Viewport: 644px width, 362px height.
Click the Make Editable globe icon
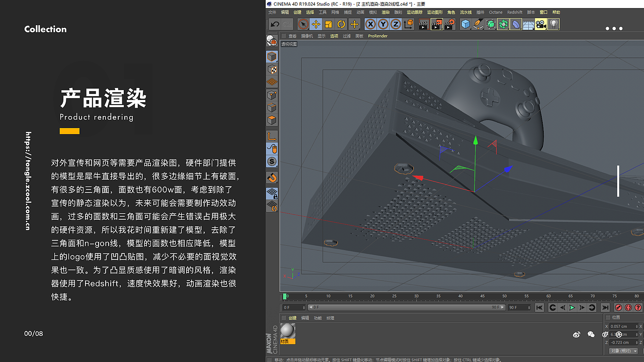click(x=272, y=41)
